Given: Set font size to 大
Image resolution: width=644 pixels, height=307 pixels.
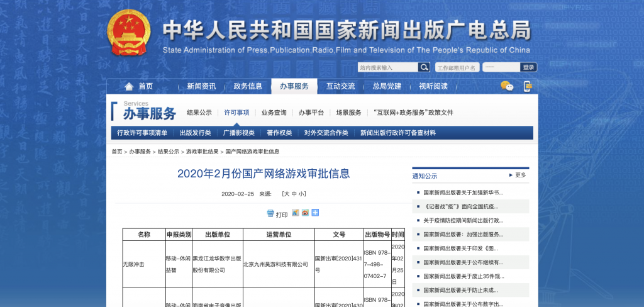Looking at the screenshot, I should (x=286, y=194).
